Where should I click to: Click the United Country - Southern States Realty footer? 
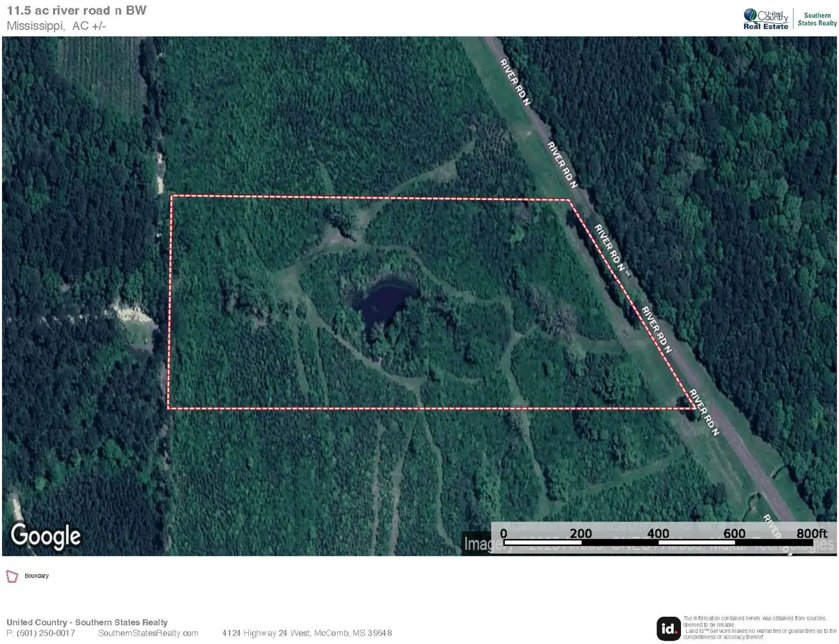[87, 622]
